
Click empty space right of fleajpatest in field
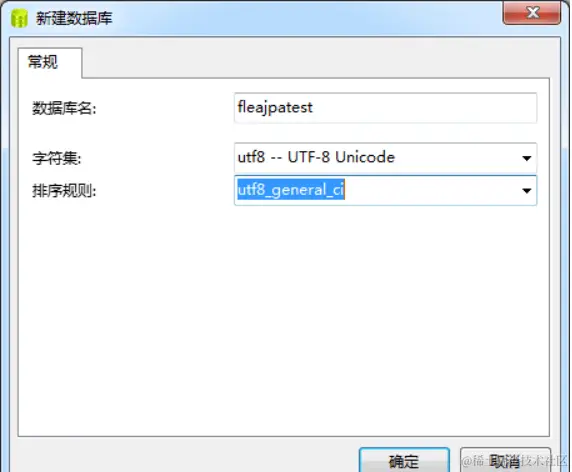tap(423, 108)
